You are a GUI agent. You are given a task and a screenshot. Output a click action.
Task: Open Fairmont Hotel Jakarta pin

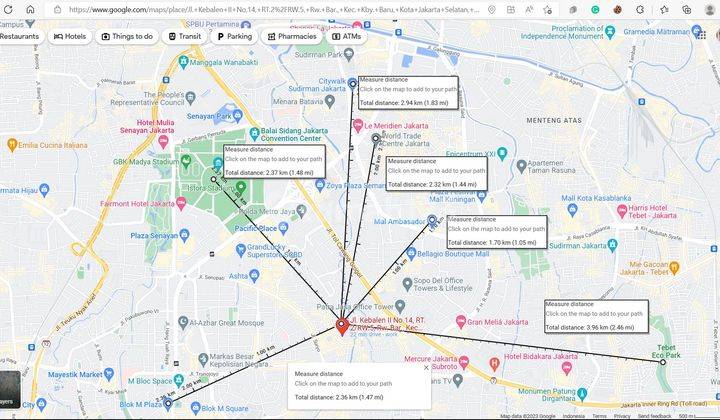pyautogui.click(x=181, y=203)
